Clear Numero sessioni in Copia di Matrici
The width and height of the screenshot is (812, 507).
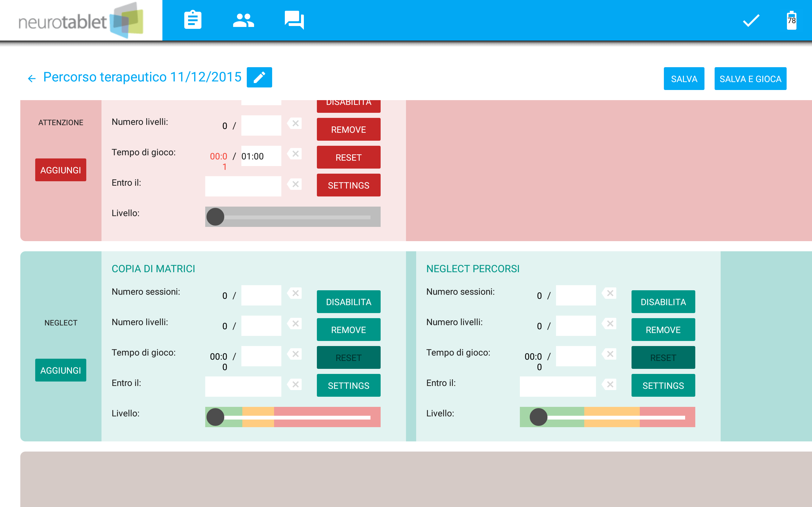[295, 293]
